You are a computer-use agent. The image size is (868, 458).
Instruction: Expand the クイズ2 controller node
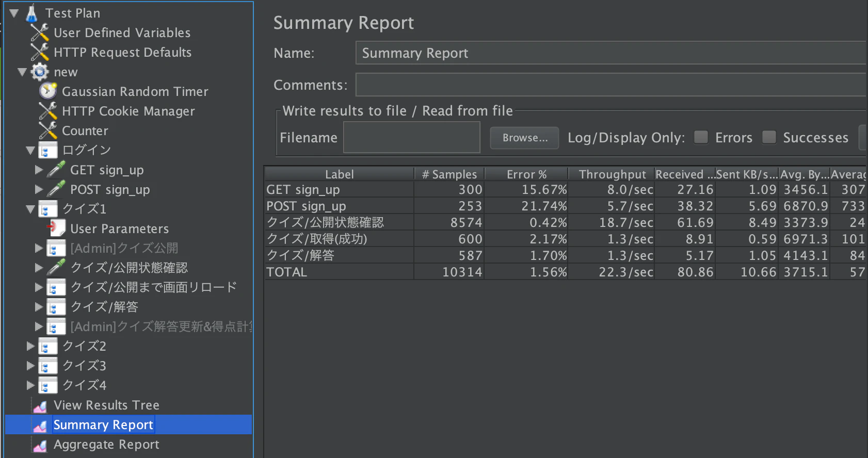30,346
